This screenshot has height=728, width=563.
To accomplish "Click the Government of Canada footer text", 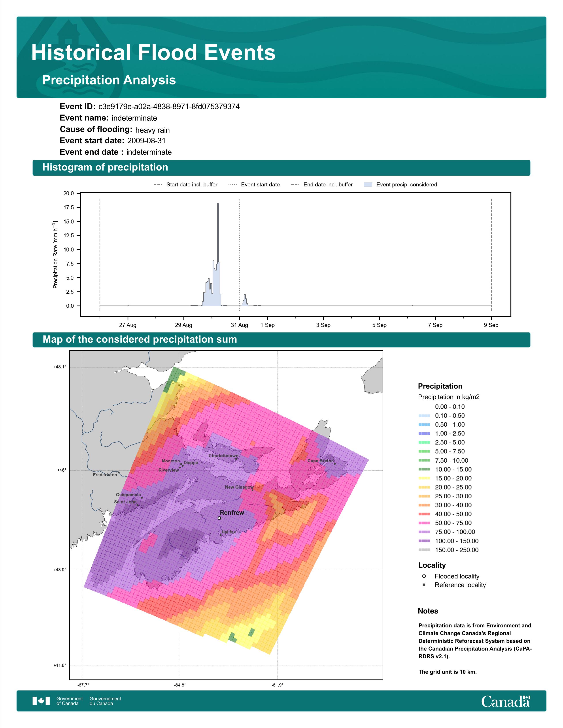I will 69,701.
